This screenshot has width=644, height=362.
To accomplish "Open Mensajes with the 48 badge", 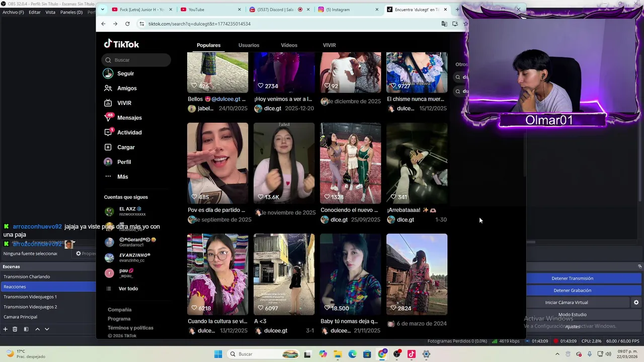I will pos(122,118).
